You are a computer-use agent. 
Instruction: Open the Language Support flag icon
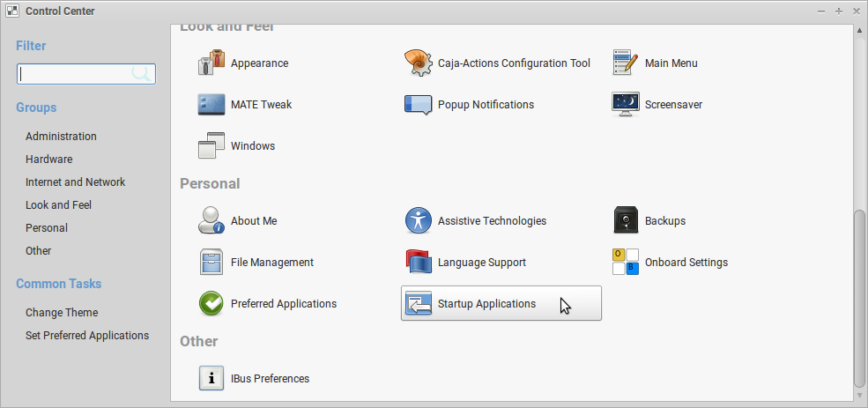418,263
